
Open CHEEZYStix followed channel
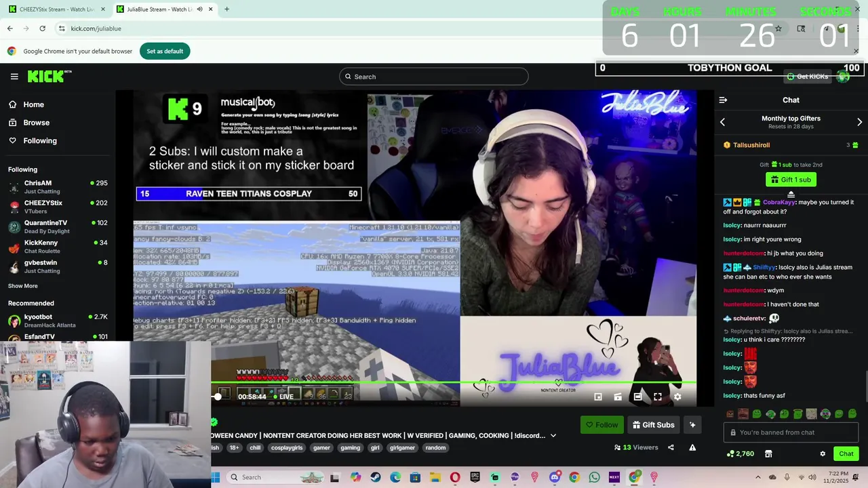[58, 207]
